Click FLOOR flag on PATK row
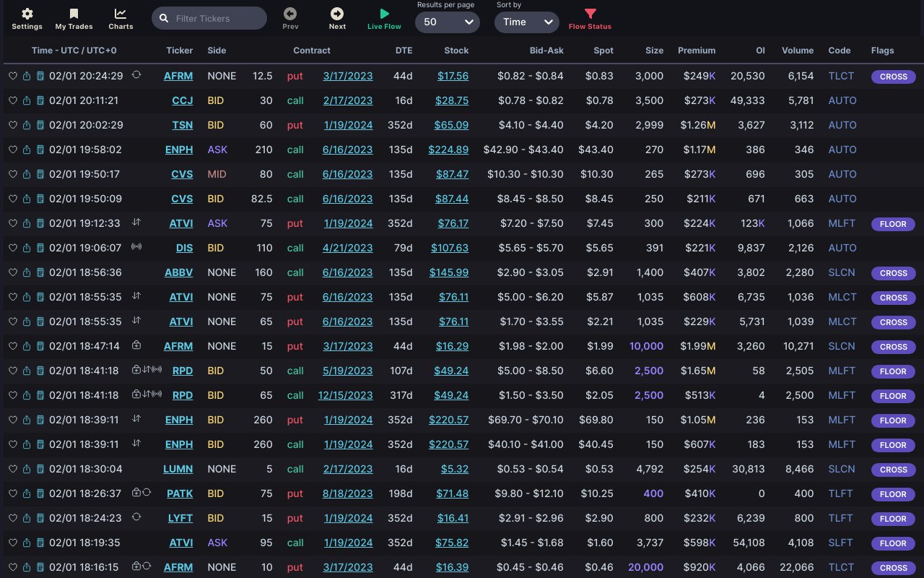 click(893, 494)
